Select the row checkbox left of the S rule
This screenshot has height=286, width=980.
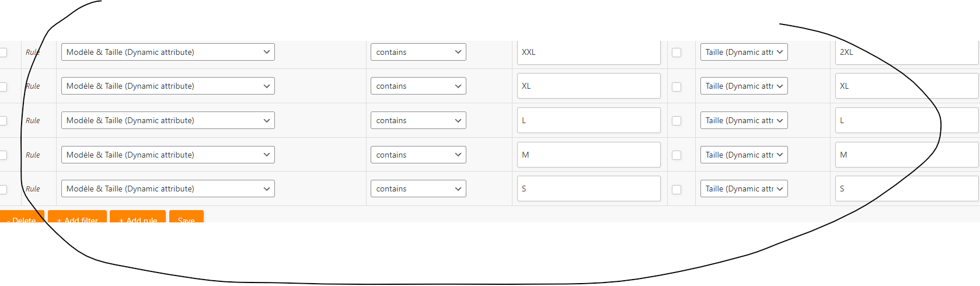point(3,190)
